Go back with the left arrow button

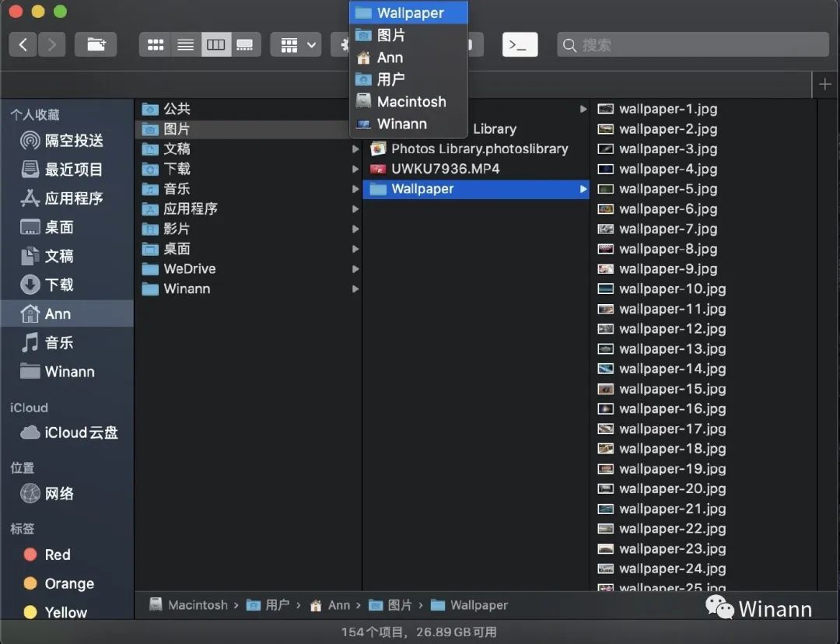click(23, 44)
